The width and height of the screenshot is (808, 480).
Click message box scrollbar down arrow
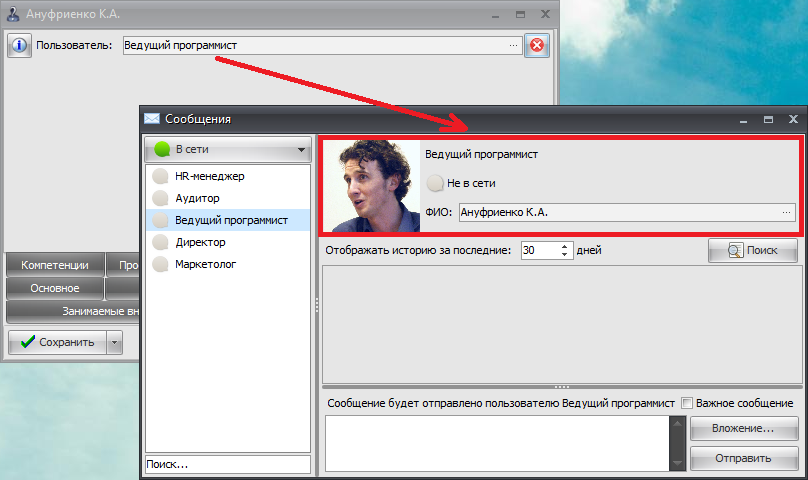click(678, 464)
